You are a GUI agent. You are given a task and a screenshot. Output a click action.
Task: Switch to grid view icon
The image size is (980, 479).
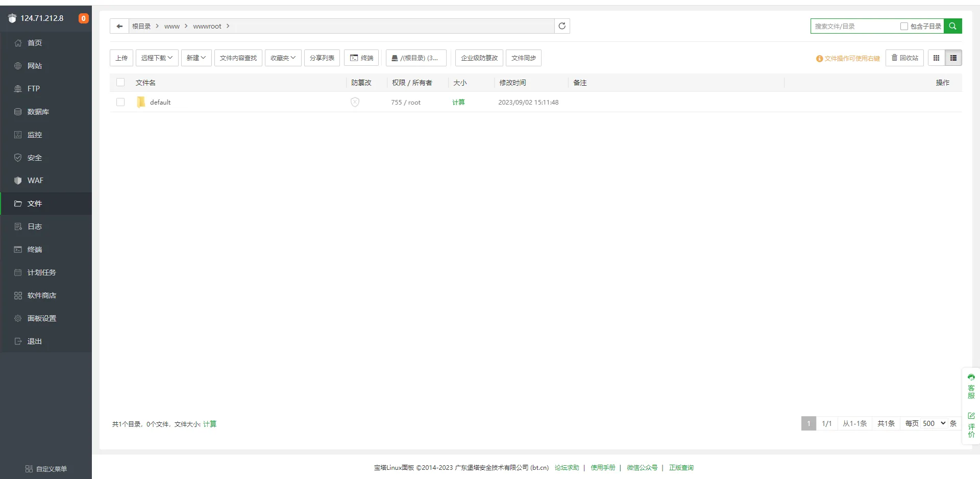tap(936, 58)
